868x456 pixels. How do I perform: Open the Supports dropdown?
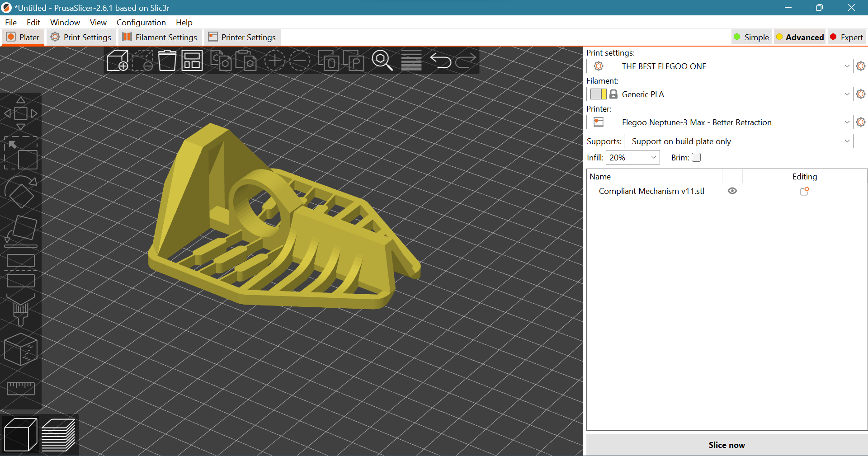click(738, 141)
